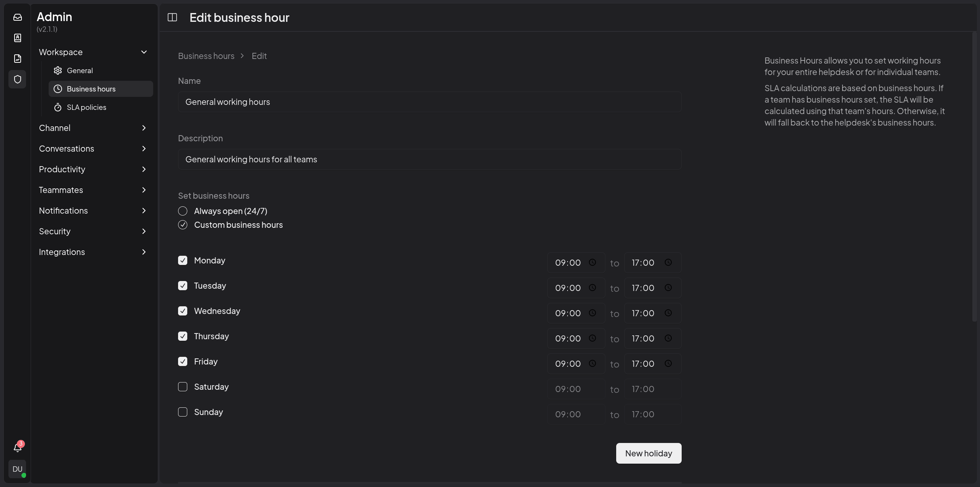Enable the Saturday checkbox
The width and height of the screenshot is (980, 487).
[183, 387]
